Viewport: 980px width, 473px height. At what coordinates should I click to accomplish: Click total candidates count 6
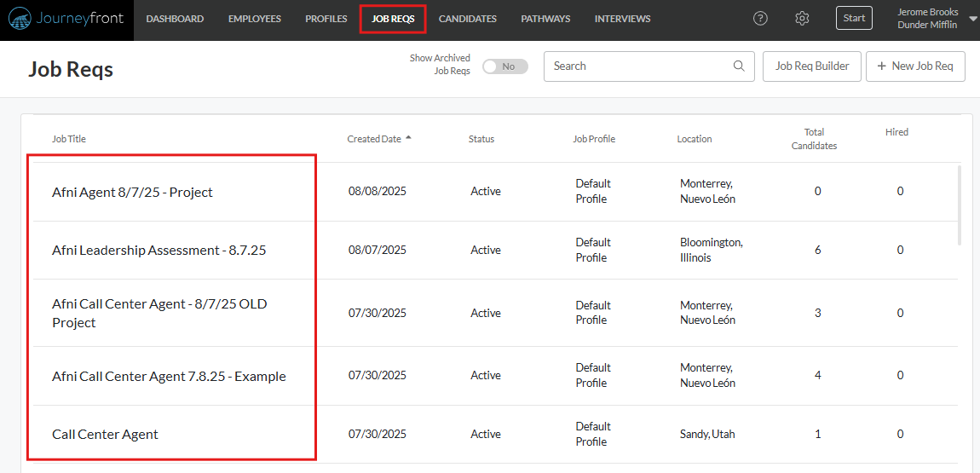[x=817, y=250]
